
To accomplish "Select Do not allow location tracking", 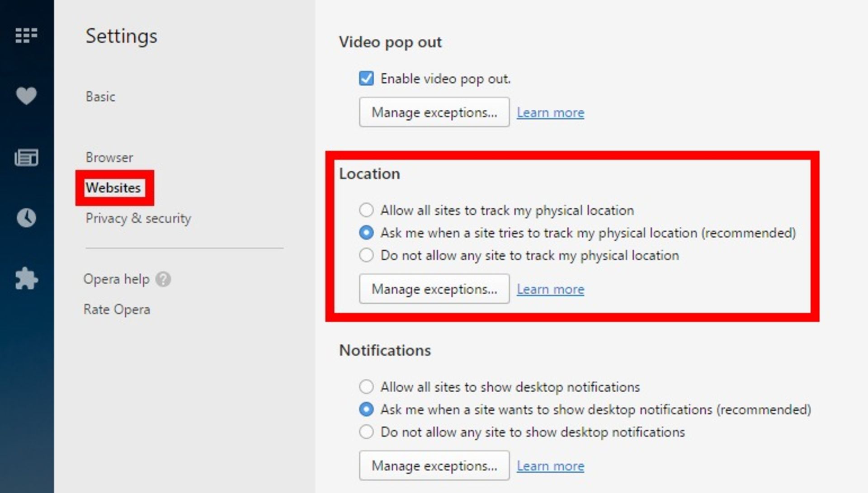I will click(x=366, y=255).
